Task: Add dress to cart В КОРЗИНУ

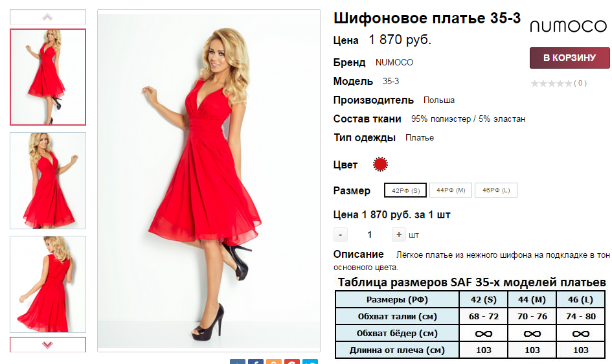Action: tap(569, 58)
